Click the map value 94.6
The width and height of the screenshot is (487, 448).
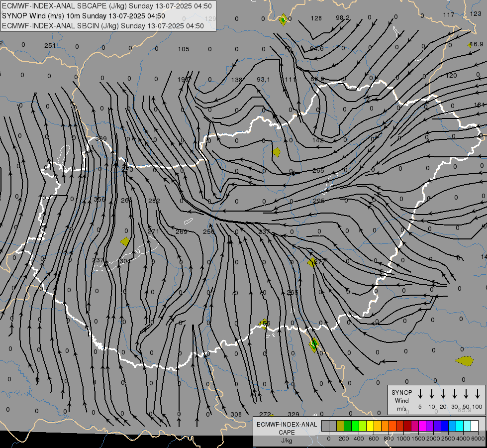pos(316,48)
